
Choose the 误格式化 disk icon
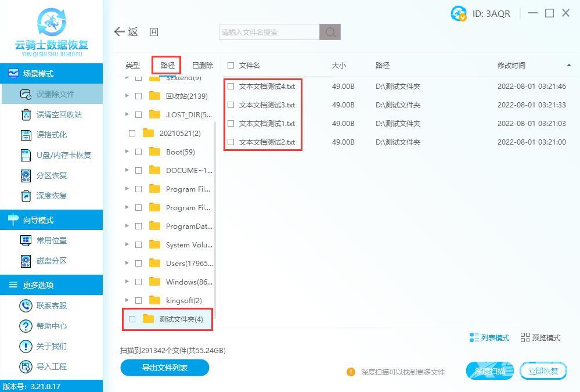[26, 135]
